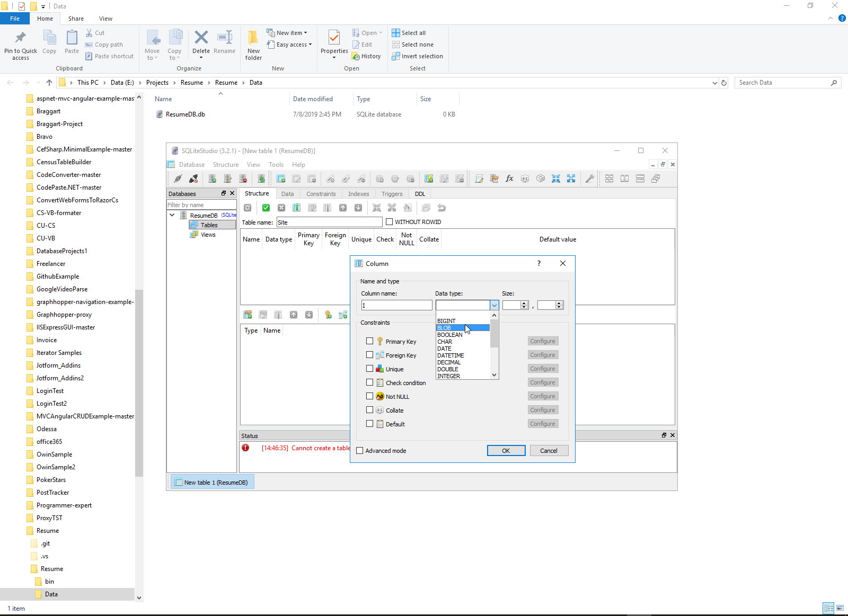
Task: Click the Refresh structure icon
Action: (x=248, y=208)
